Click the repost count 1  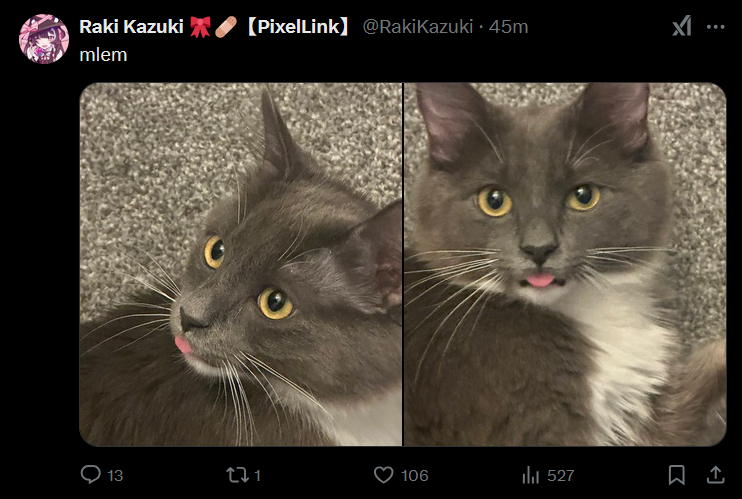pyautogui.click(x=257, y=475)
